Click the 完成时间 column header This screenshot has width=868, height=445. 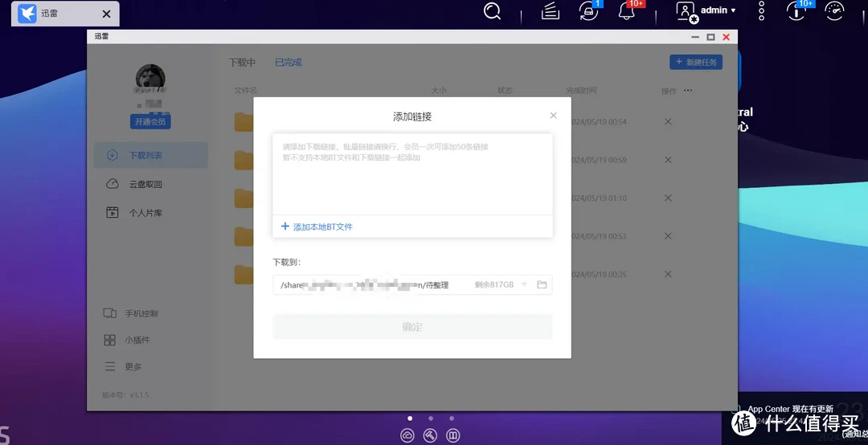point(581,90)
